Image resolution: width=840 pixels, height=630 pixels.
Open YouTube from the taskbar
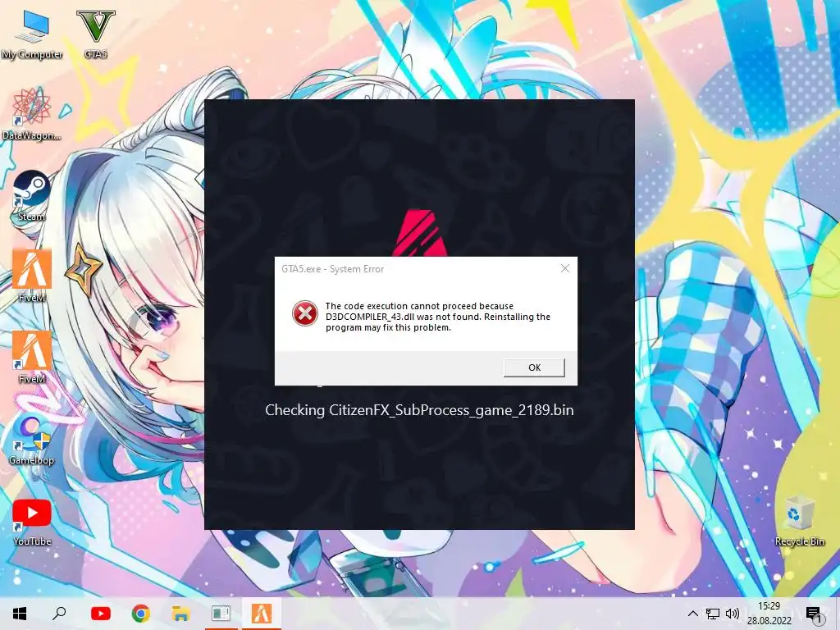coord(100,614)
